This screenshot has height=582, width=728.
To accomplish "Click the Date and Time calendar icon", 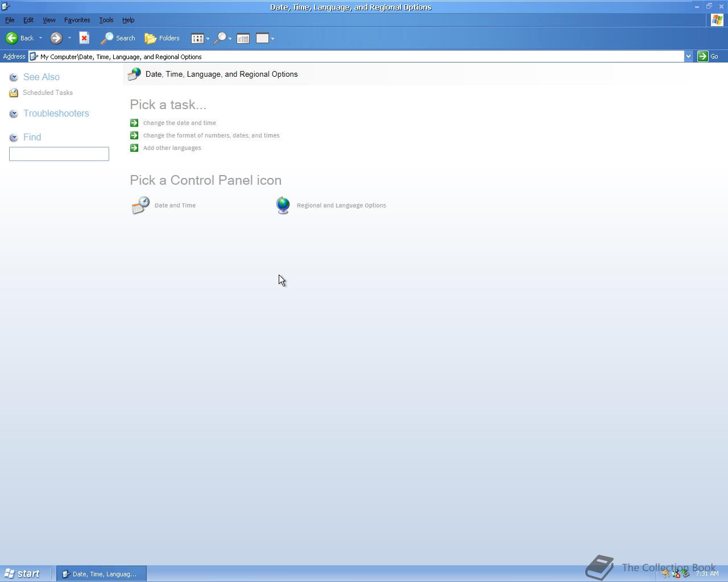I will (140, 205).
